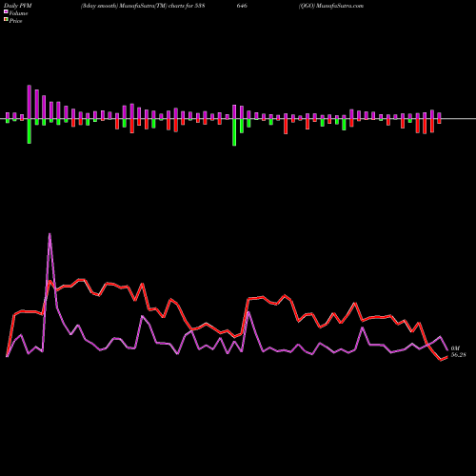Click the '56.28' price value label
This screenshot has width=476, height=476.
point(458,355)
